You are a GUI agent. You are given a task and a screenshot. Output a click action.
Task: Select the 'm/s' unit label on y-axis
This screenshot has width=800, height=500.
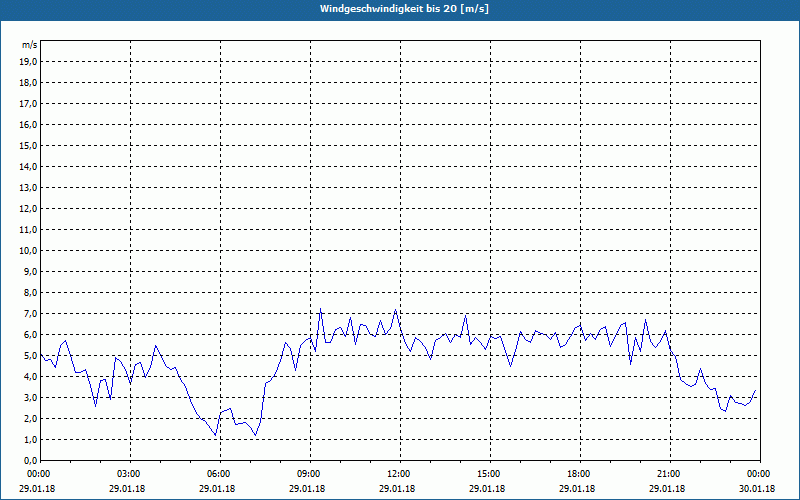(x=30, y=45)
